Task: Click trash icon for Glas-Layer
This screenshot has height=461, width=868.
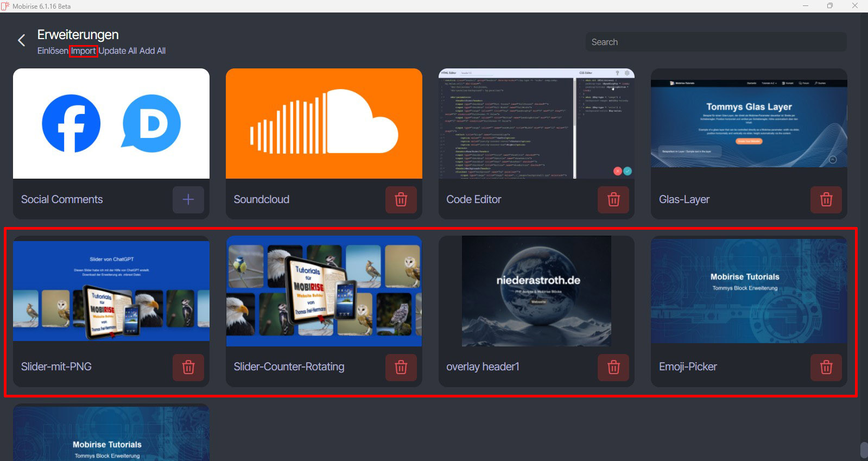Action: [826, 199]
